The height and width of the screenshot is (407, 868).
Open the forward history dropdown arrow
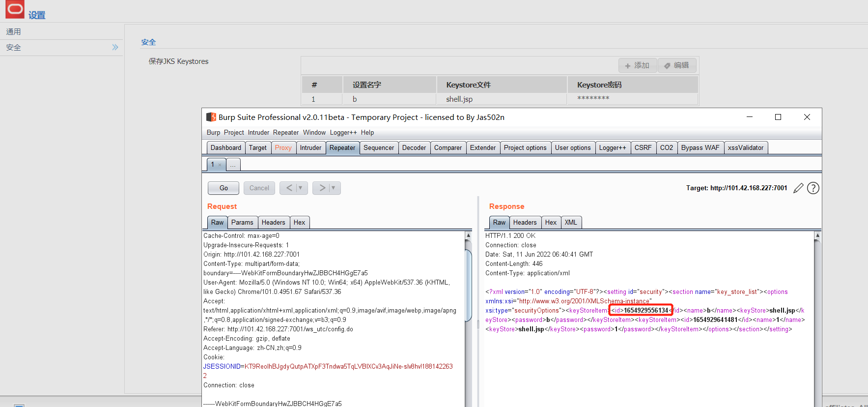pos(334,188)
